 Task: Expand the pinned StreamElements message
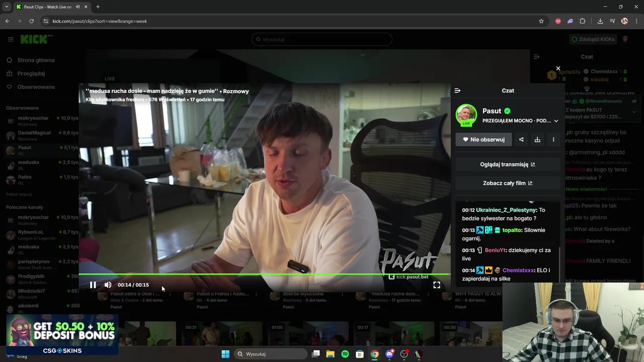point(635,112)
